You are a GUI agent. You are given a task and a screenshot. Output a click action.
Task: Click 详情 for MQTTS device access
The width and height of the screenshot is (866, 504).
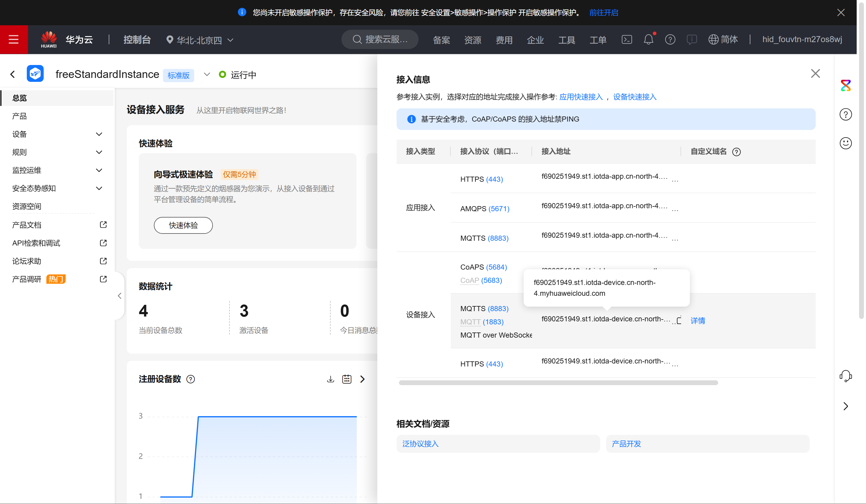[698, 321]
